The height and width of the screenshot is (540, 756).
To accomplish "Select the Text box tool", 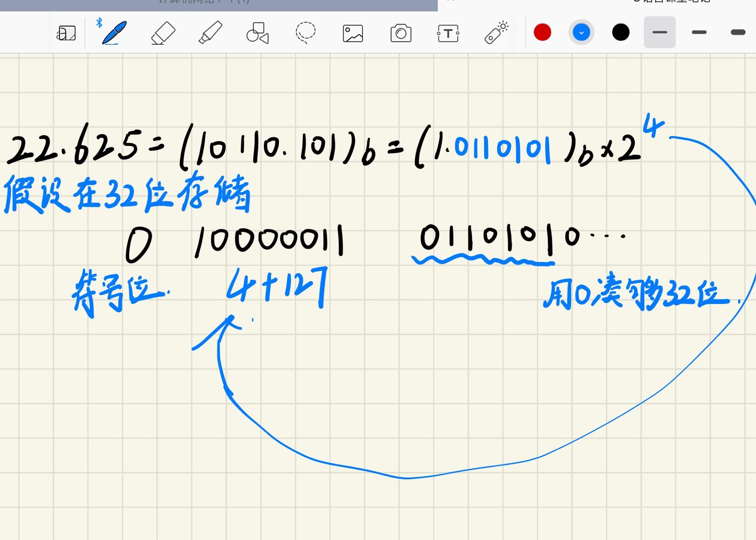I will tap(448, 33).
